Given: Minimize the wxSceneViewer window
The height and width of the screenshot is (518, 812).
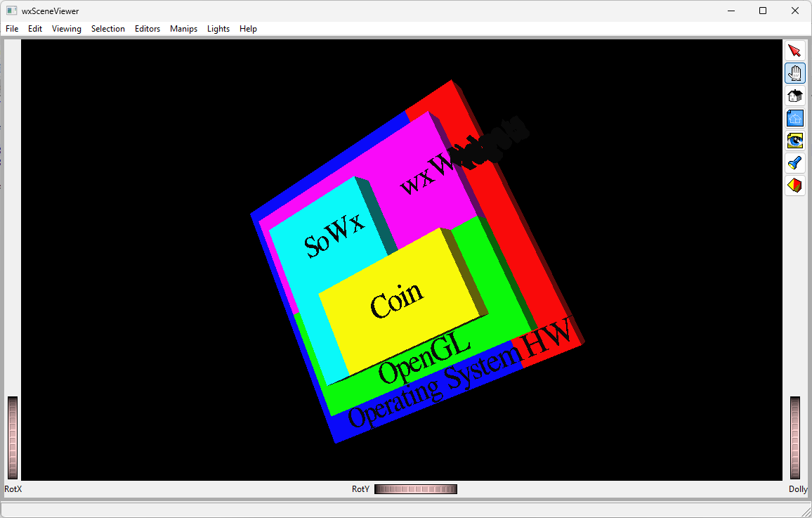Looking at the screenshot, I should click(731, 11).
